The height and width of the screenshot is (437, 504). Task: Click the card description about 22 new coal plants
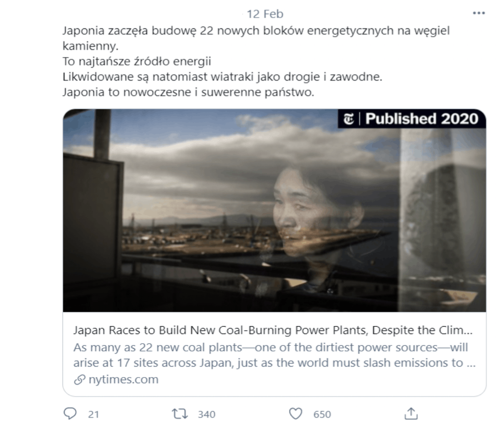[274, 355]
